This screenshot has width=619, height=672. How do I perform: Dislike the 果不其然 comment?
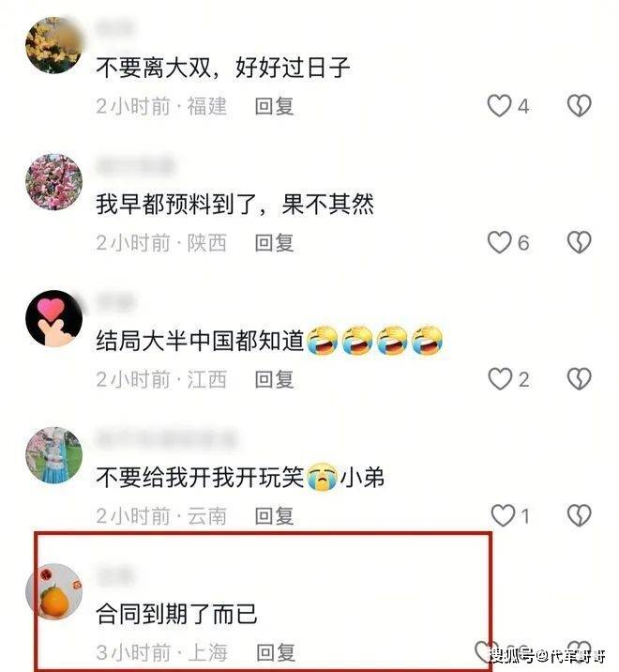pyautogui.click(x=580, y=242)
